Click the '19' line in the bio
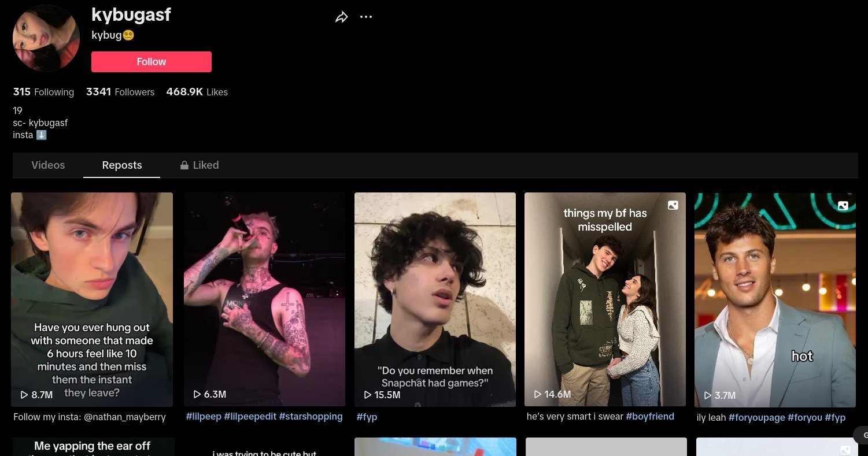Image resolution: width=868 pixels, height=456 pixels. pyautogui.click(x=17, y=110)
